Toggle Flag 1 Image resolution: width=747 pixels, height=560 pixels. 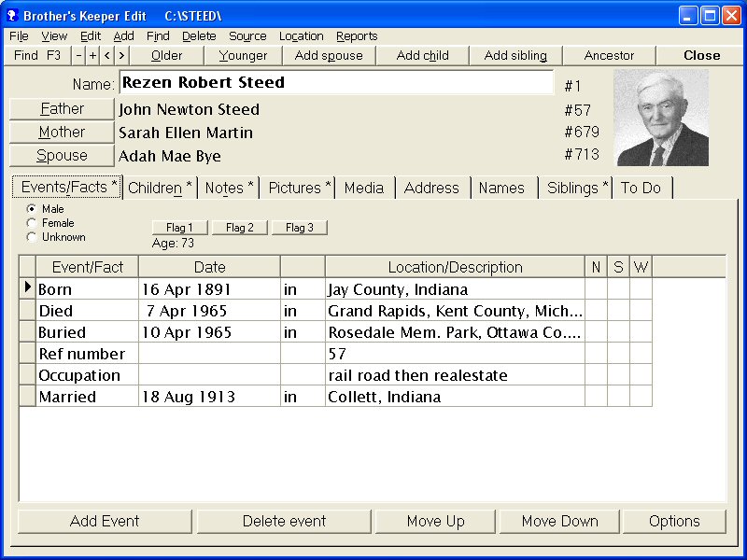coord(179,228)
